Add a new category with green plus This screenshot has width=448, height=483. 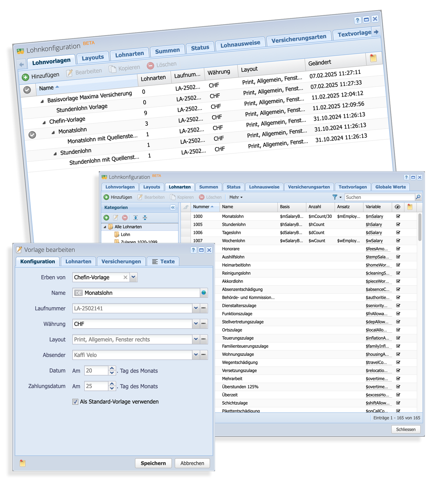coord(106,217)
